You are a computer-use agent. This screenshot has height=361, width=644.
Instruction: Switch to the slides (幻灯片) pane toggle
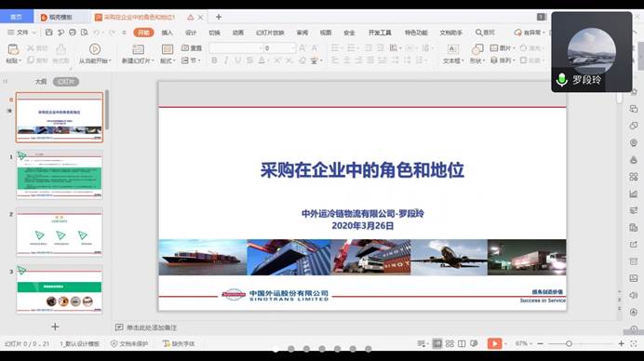pyautogui.click(x=66, y=81)
